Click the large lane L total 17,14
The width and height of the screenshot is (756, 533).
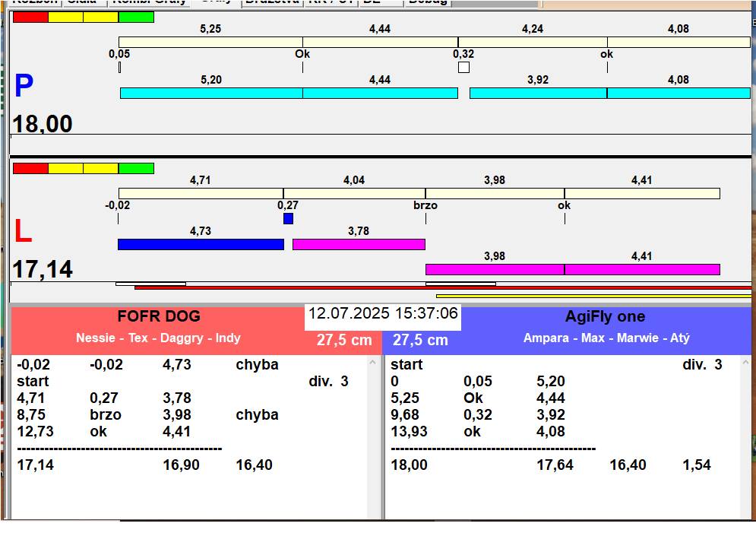coord(43,269)
